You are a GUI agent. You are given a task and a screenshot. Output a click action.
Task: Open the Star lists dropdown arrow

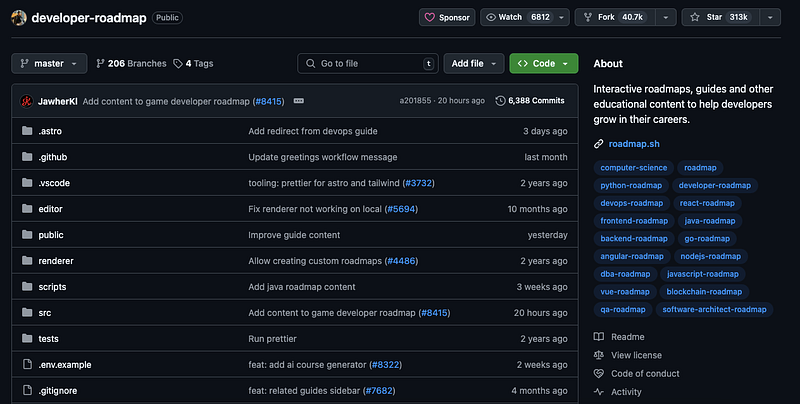click(x=770, y=17)
